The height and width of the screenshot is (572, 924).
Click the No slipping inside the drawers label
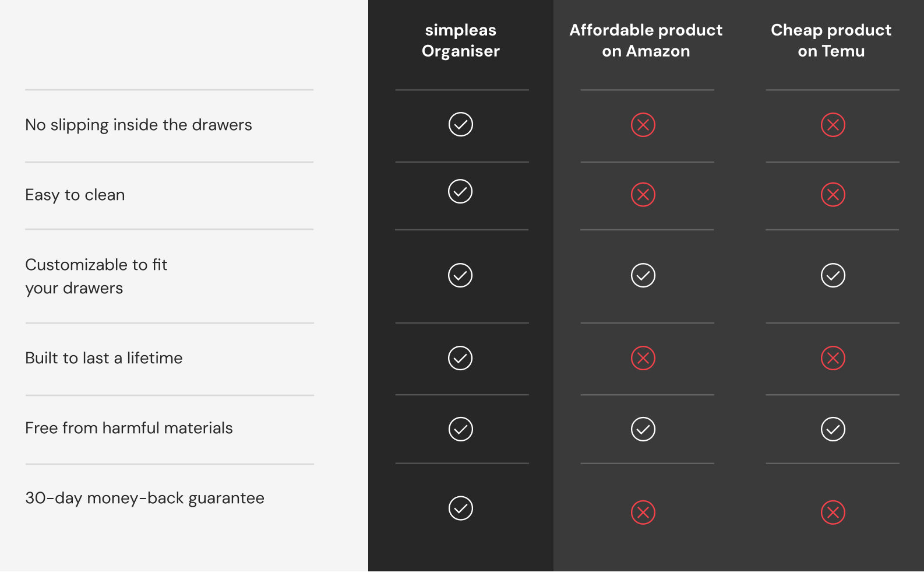(x=139, y=125)
